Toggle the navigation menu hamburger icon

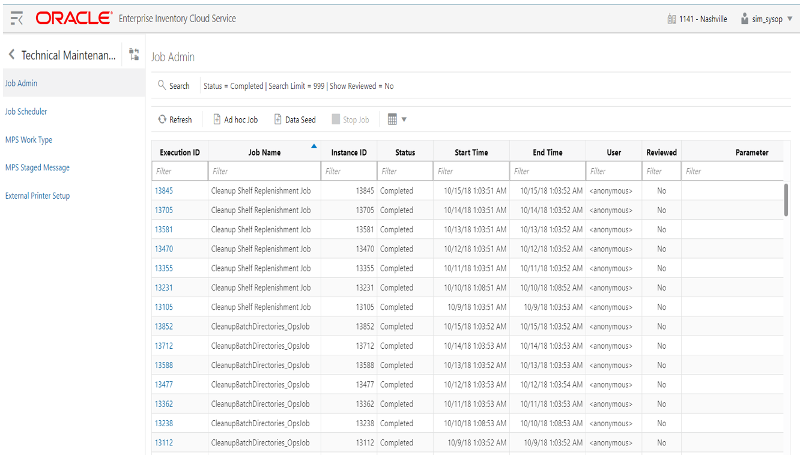(17, 19)
